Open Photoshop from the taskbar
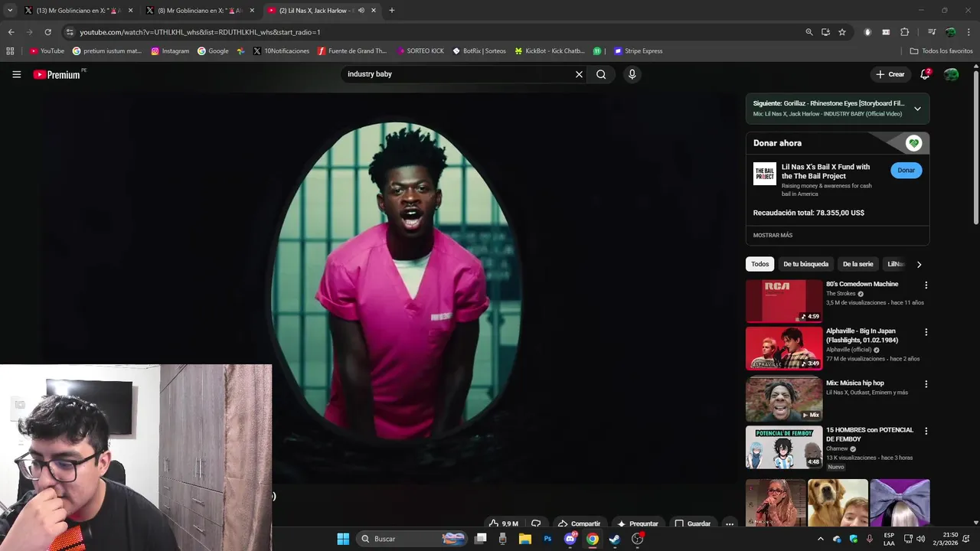980x551 pixels. click(547, 539)
